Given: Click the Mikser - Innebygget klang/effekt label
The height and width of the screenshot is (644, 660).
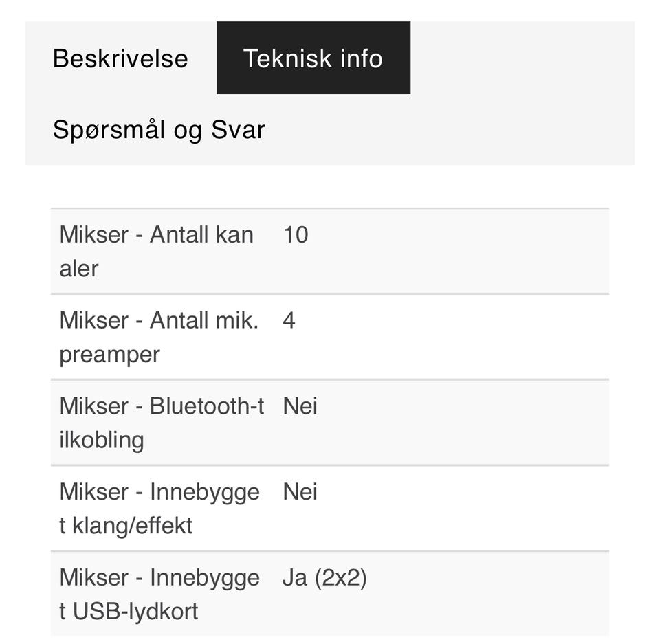Looking at the screenshot, I should click(x=159, y=509).
